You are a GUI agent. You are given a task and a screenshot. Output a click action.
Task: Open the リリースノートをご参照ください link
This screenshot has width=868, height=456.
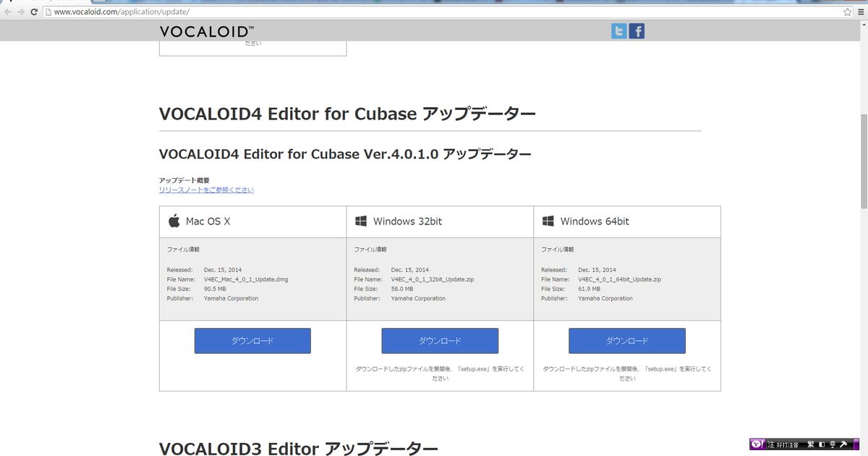[x=206, y=190]
